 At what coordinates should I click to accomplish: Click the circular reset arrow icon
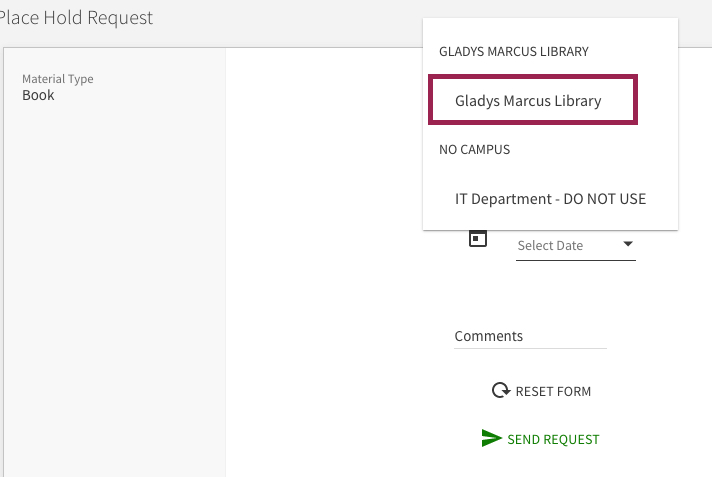coord(501,390)
